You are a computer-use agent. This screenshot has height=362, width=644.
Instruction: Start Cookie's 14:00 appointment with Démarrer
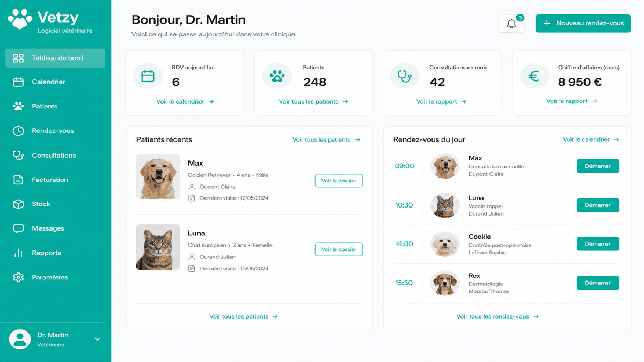(x=598, y=244)
